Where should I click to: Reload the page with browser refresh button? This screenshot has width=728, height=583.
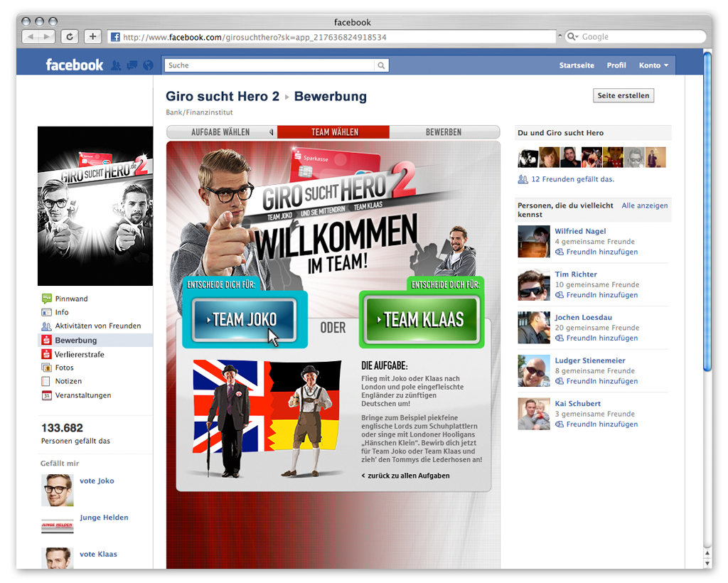click(70, 37)
